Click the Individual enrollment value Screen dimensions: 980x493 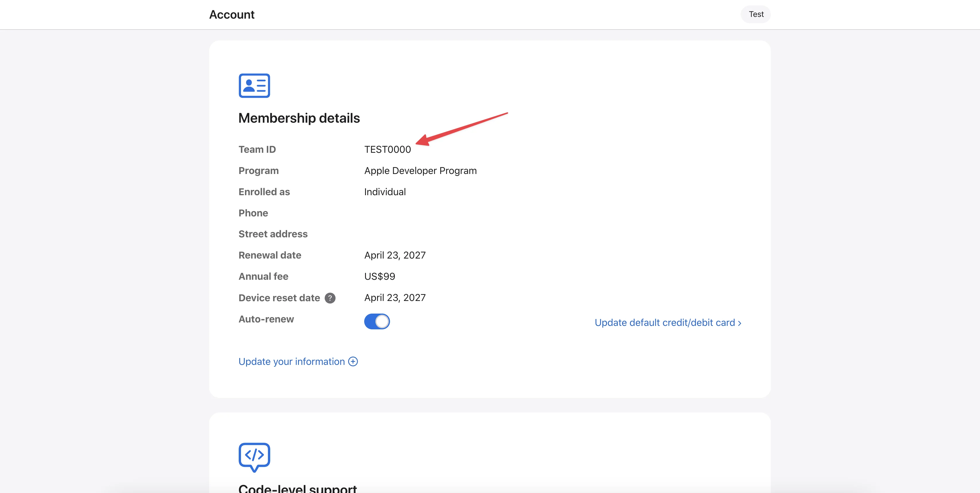(x=385, y=192)
